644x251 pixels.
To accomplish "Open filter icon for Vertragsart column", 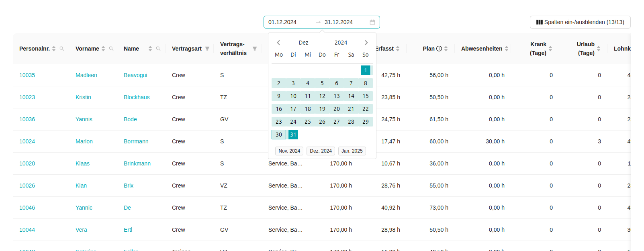I will point(207,49).
